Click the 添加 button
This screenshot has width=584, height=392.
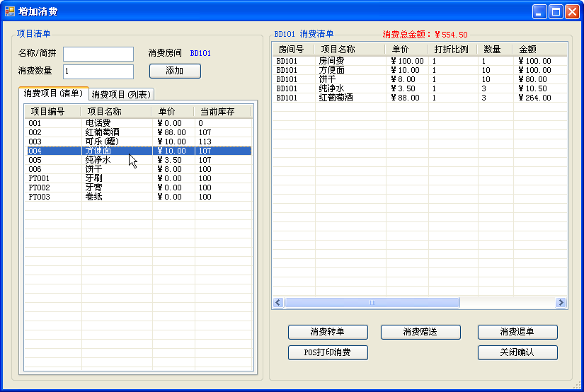coord(175,71)
